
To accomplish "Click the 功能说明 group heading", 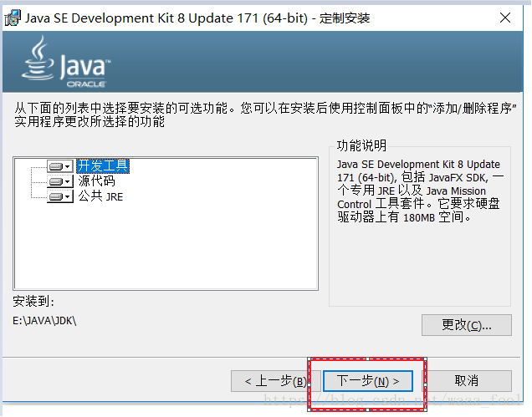I will point(361,145).
